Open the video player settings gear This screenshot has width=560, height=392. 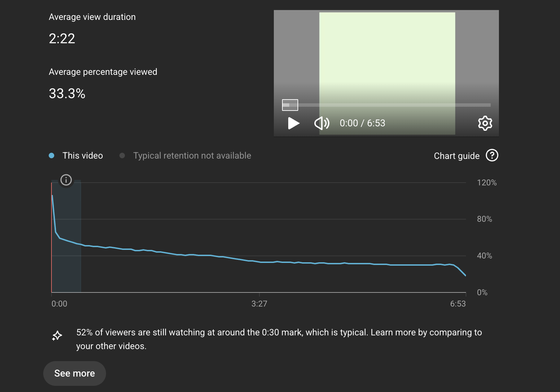[485, 123]
